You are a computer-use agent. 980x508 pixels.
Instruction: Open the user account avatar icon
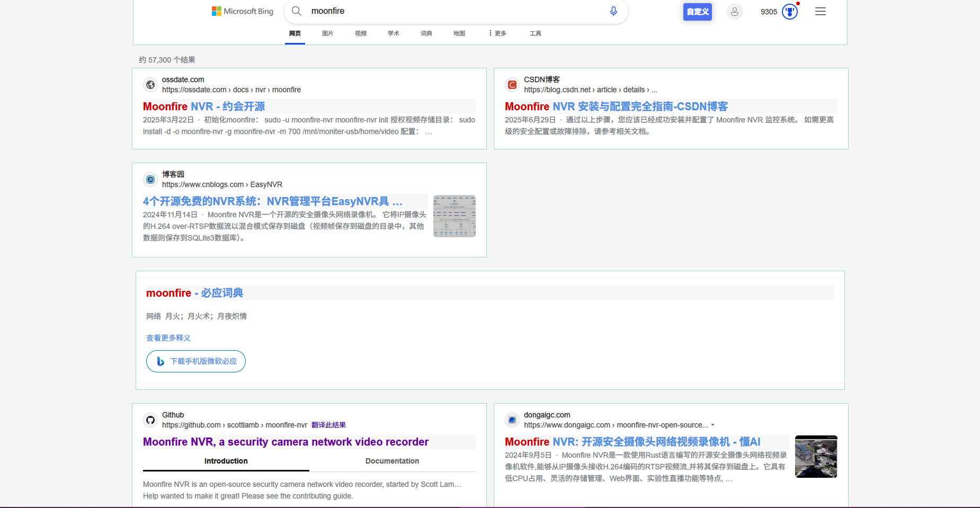point(734,12)
